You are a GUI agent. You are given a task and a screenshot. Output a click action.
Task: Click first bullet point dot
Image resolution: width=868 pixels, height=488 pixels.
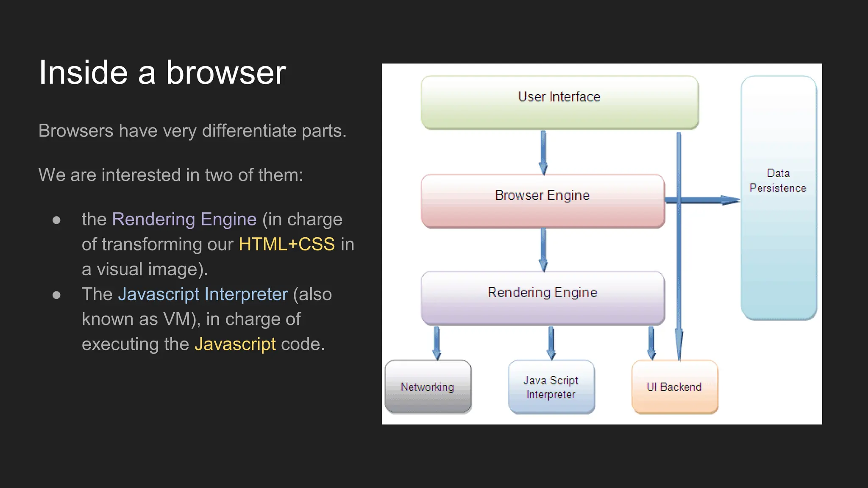pyautogui.click(x=56, y=220)
